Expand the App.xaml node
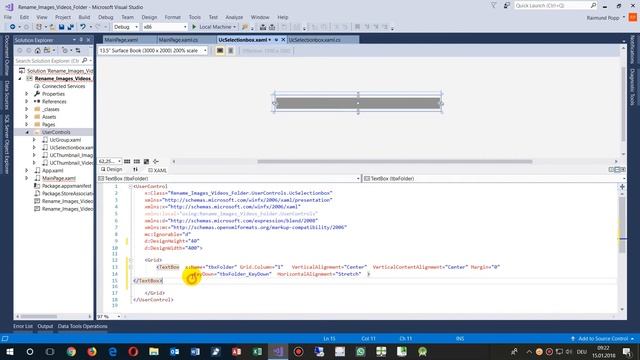 [27, 171]
